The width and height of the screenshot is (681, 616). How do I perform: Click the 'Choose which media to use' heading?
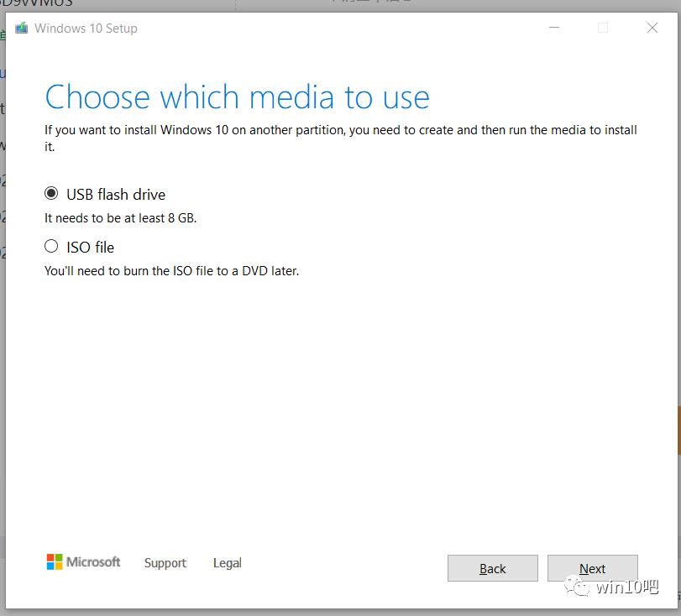(237, 97)
